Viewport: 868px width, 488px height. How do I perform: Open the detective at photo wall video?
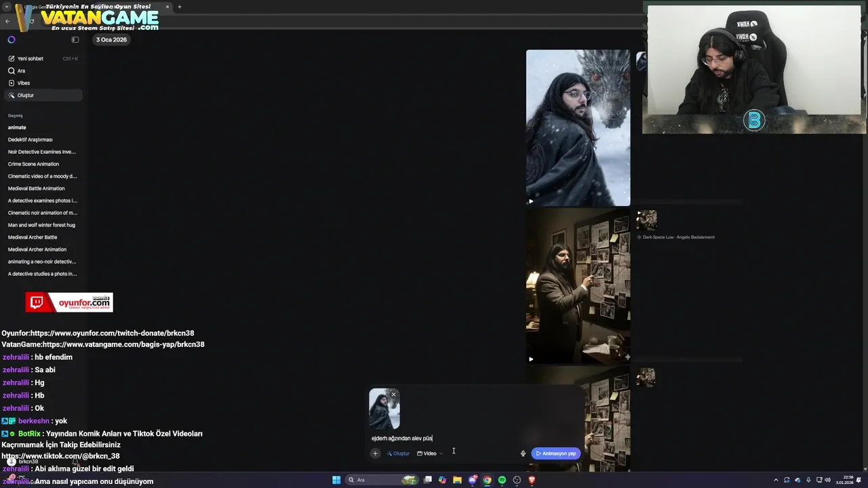[x=578, y=286]
